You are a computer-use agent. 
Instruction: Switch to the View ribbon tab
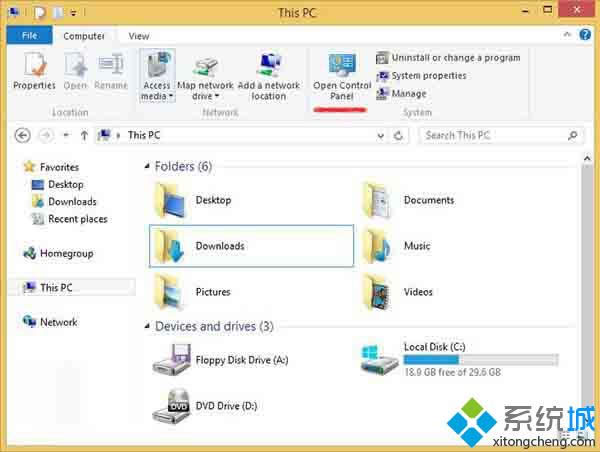(x=139, y=36)
